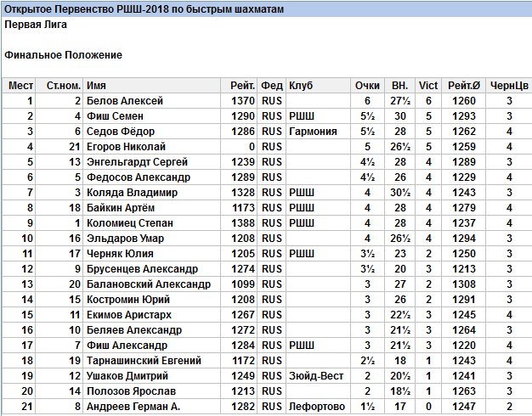The image size is (532, 416).
Task: Click rating 1370 in Белов's row
Action: pyautogui.click(x=243, y=101)
